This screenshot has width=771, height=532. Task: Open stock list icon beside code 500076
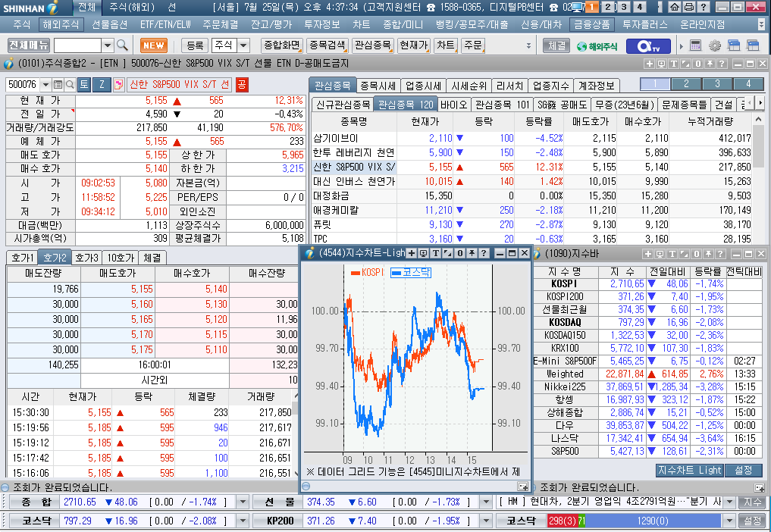pos(58,85)
